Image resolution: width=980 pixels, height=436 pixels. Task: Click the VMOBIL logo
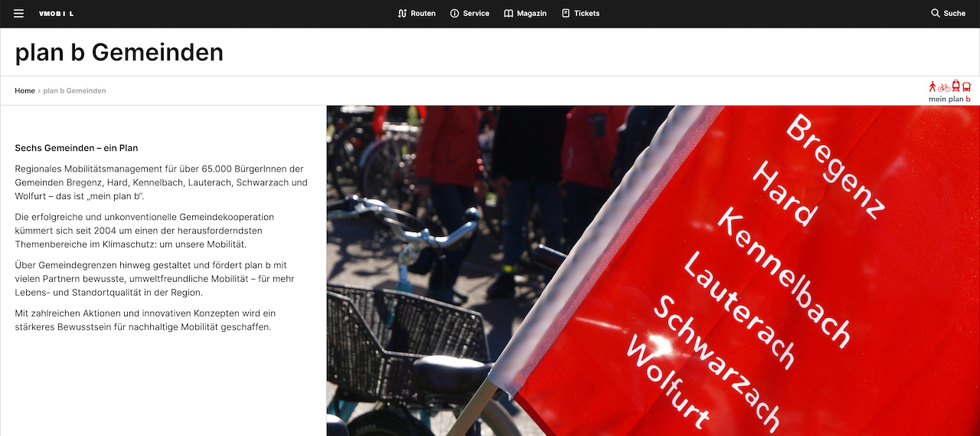point(57,14)
